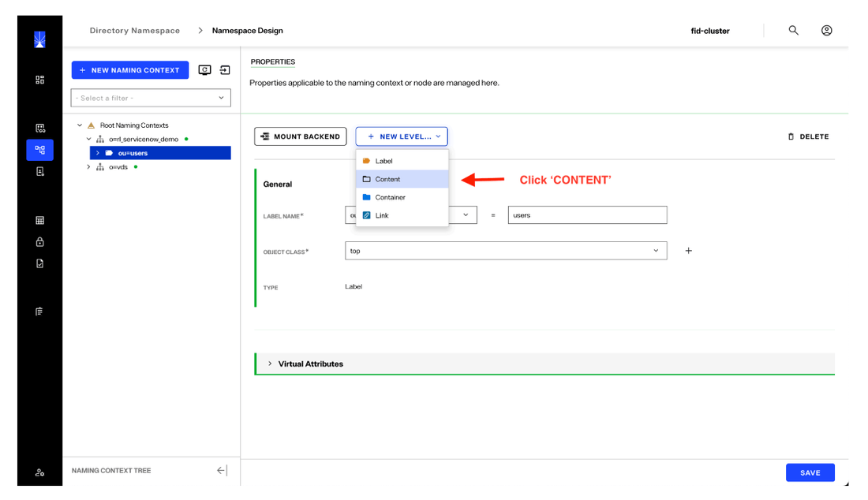This screenshot has width=868, height=500.
Task: Open the Select a filter dropdown
Action: [x=151, y=98]
